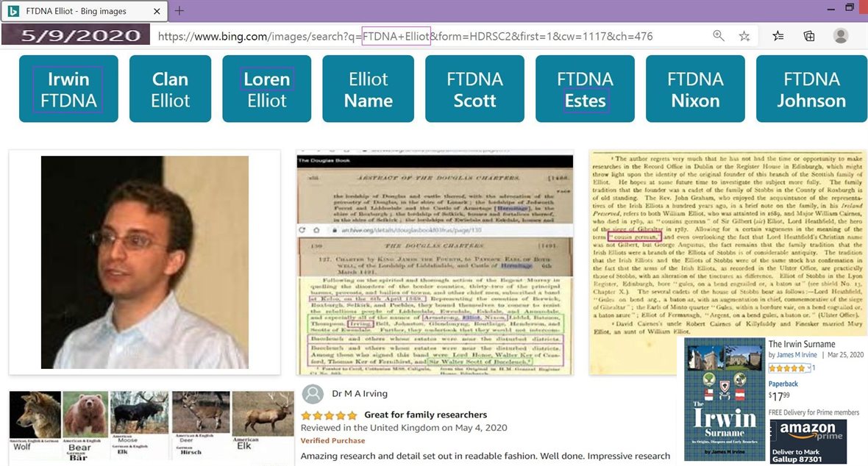This screenshot has width=868, height=466.
Task: Click the Irwin FTDNA suggestion tile
Action: [68, 89]
